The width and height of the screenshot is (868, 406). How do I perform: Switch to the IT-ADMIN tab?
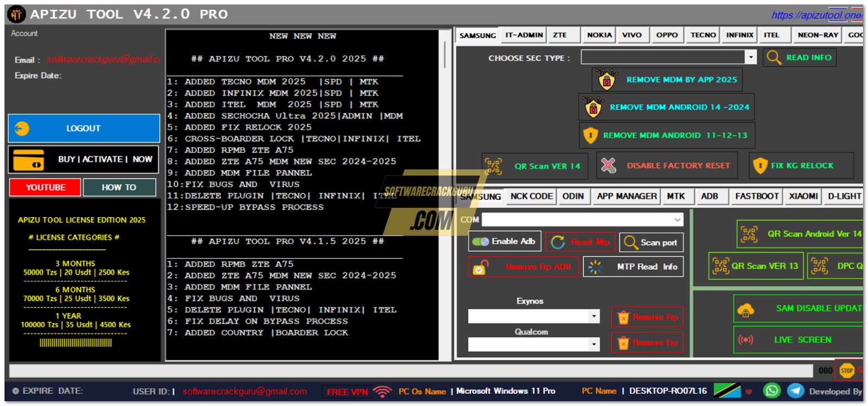point(524,35)
